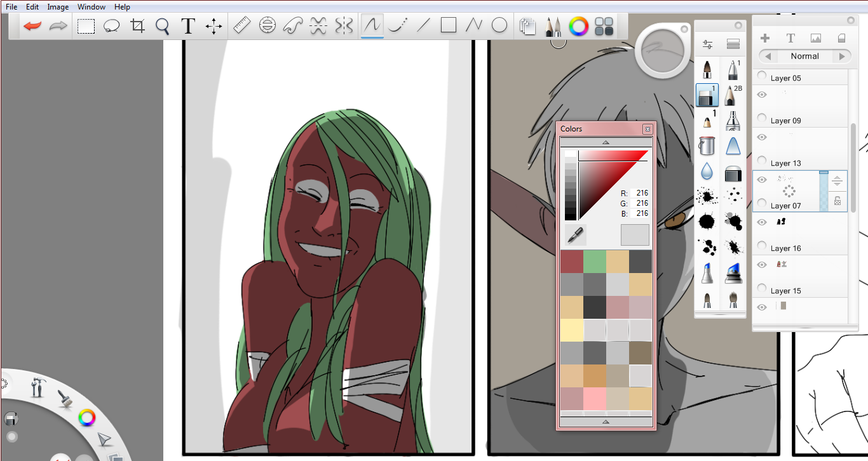Choose the green swatch in Colors palette

coord(594,262)
